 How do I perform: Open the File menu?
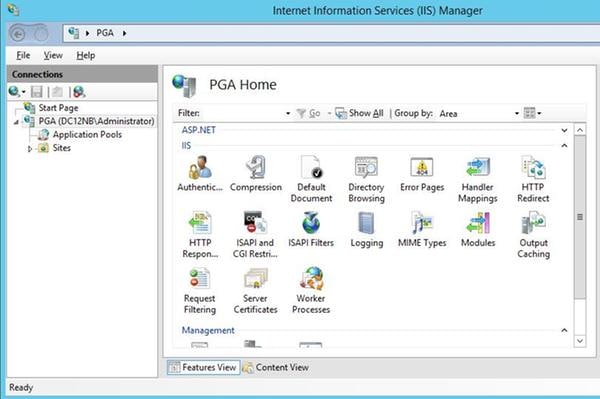(x=23, y=55)
